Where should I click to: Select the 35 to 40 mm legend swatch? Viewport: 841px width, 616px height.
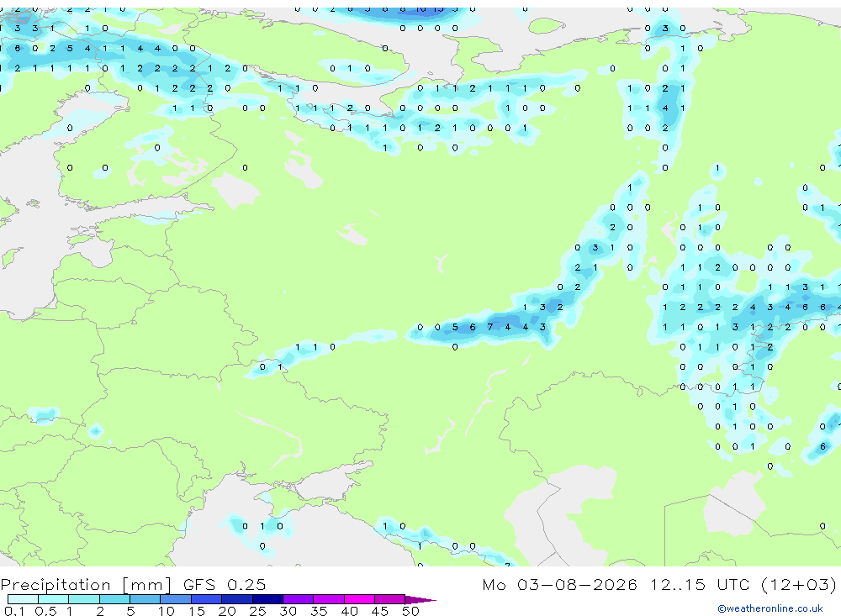click(329, 599)
